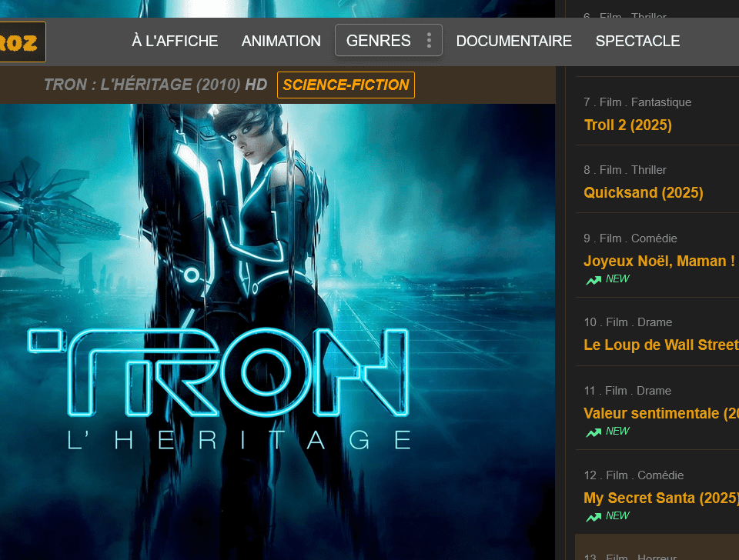Click the NEW trending icon under My Secret Santa
This screenshot has width=739, height=560.
(x=592, y=515)
